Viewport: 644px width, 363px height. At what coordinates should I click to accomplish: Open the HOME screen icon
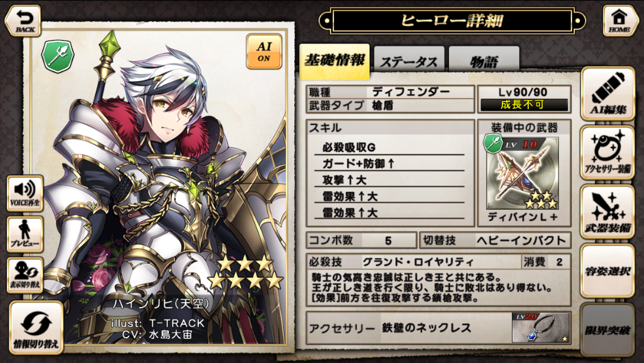pos(620,21)
